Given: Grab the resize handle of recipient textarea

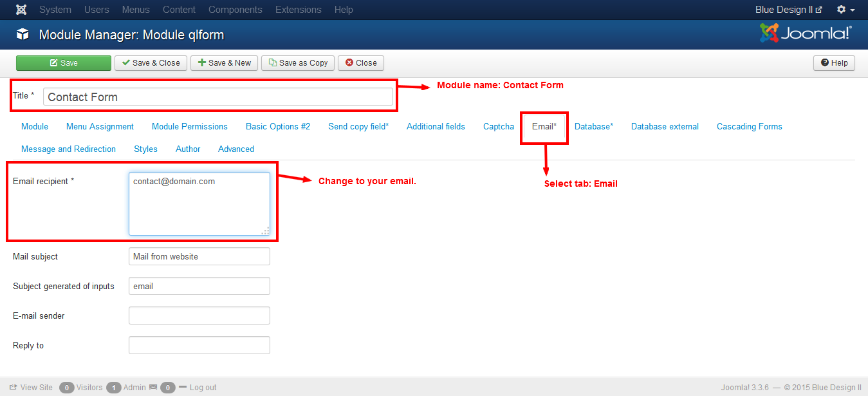Looking at the screenshot, I should coord(266,231).
